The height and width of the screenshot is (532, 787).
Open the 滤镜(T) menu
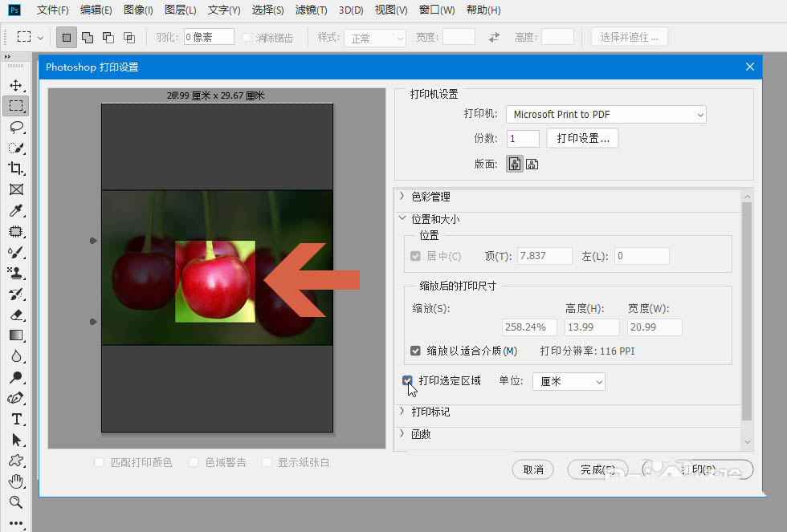[x=312, y=10]
